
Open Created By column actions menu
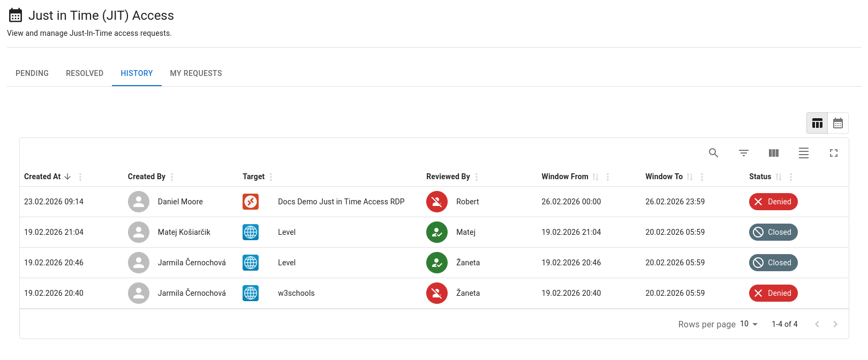pyautogui.click(x=172, y=177)
